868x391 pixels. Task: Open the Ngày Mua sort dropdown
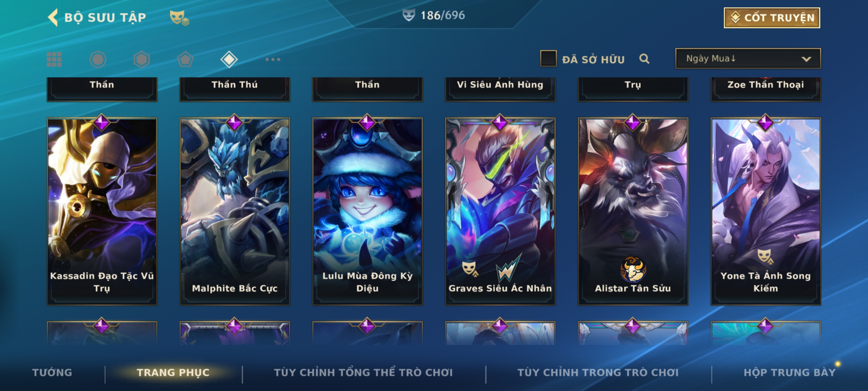pyautogui.click(x=748, y=58)
